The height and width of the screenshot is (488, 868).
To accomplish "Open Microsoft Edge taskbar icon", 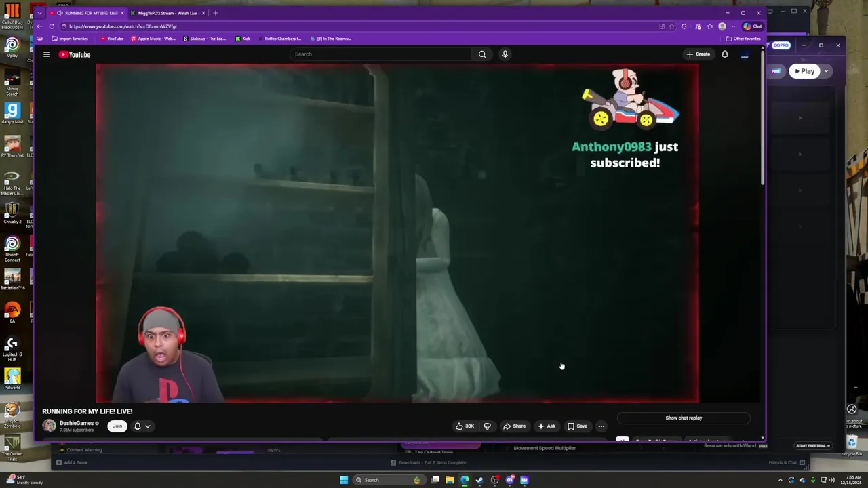I will (465, 480).
